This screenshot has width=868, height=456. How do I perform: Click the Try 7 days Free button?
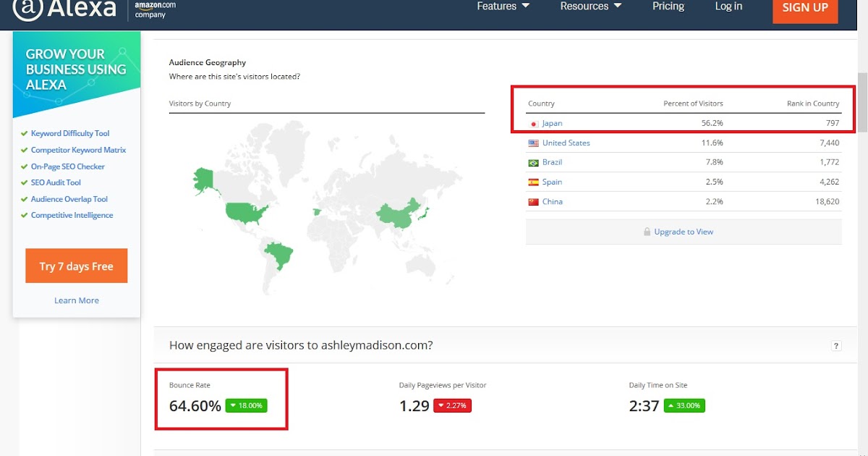(77, 266)
